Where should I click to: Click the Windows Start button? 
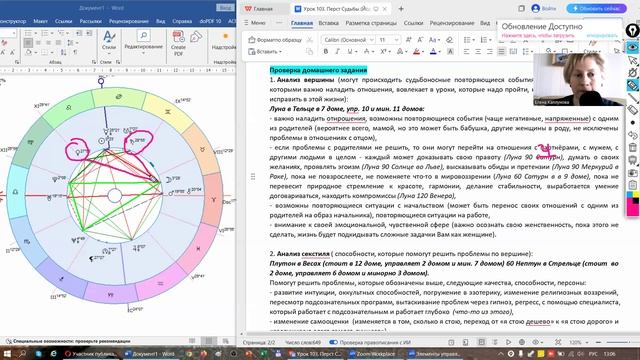click(x=7, y=353)
